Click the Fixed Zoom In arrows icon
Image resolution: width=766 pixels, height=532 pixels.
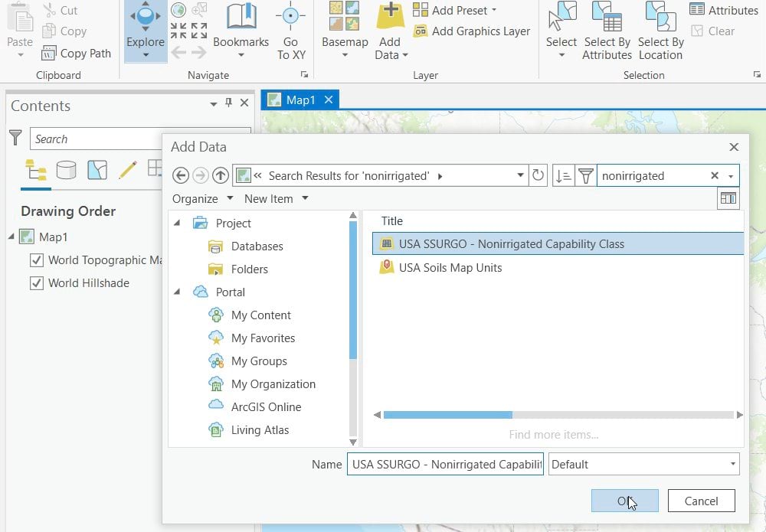pyautogui.click(x=178, y=31)
